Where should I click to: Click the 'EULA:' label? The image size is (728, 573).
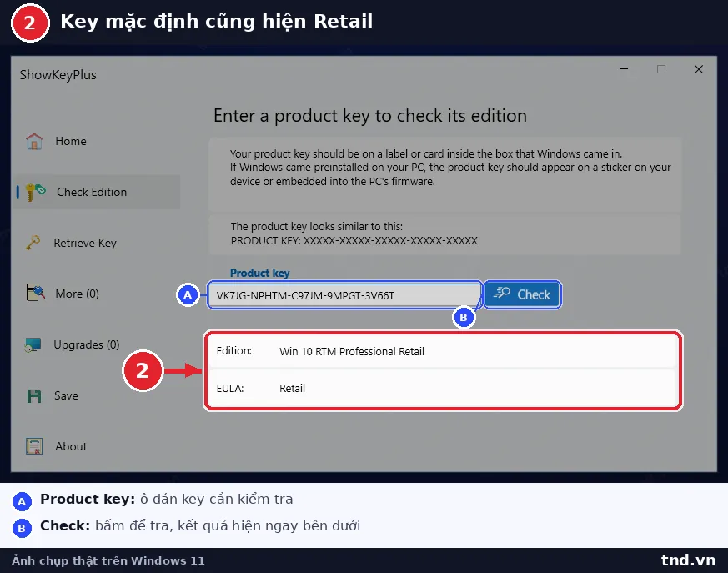[x=230, y=388]
